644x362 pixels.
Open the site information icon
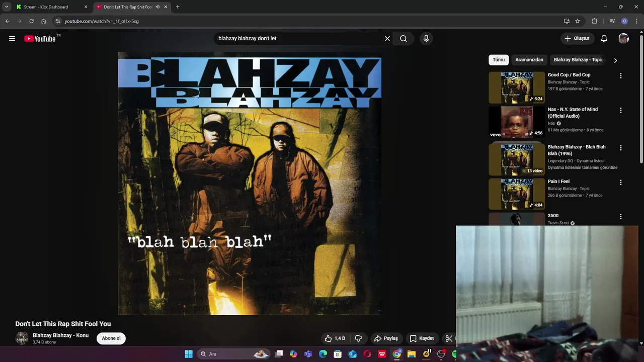click(58, 21)
